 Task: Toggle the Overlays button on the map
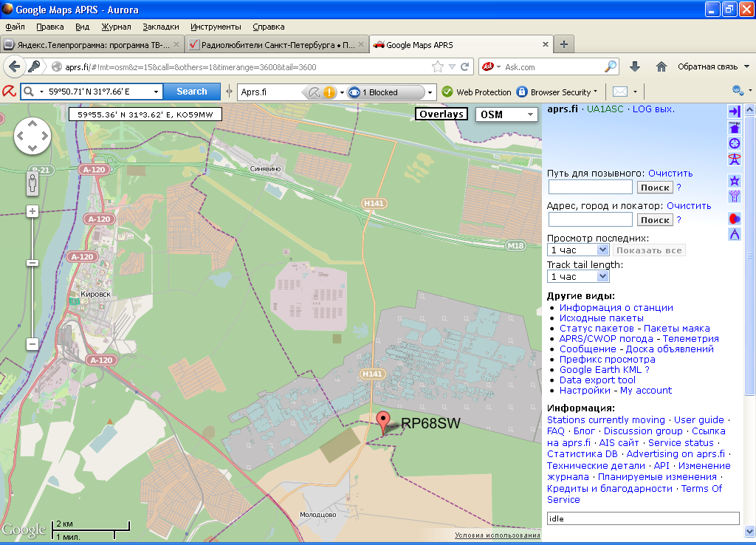pyautogui.click(x=441, y=114)
